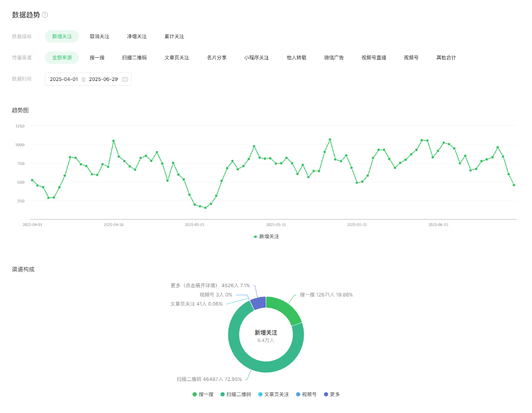Toggle 文章页关注 legend item below donut
The width and height of the screenshot is (532, 413).
point(273,395)
